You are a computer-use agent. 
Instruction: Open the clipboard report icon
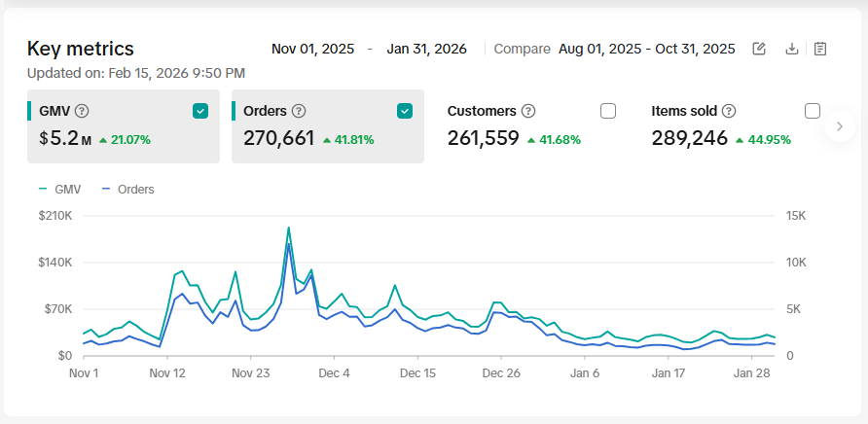pos(820,49)
